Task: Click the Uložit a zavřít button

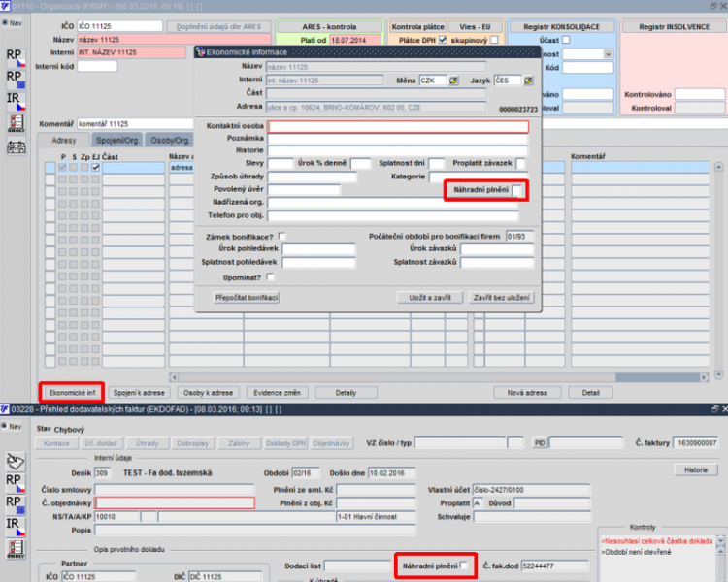Action: click(x=430, y=298)
